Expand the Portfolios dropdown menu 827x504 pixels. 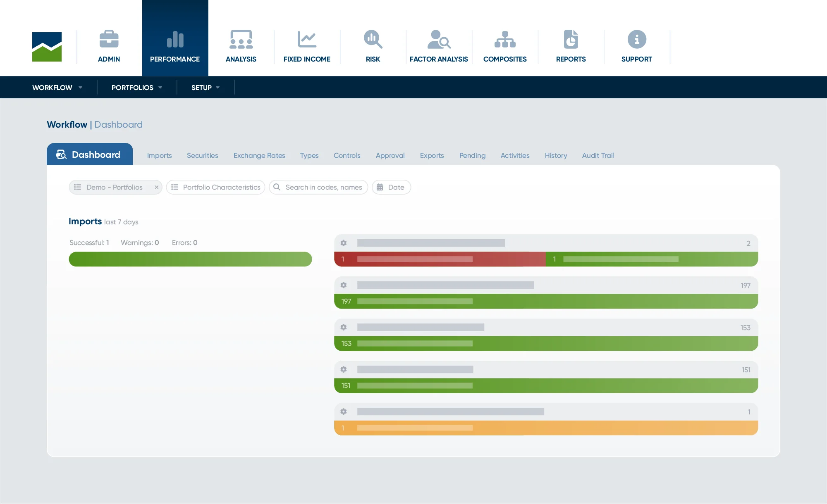137,88
